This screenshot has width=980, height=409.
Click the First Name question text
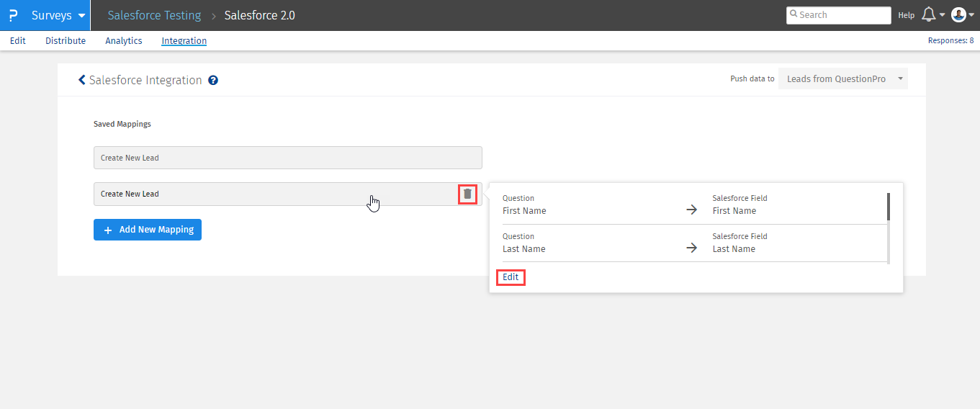tap(524, 211)
